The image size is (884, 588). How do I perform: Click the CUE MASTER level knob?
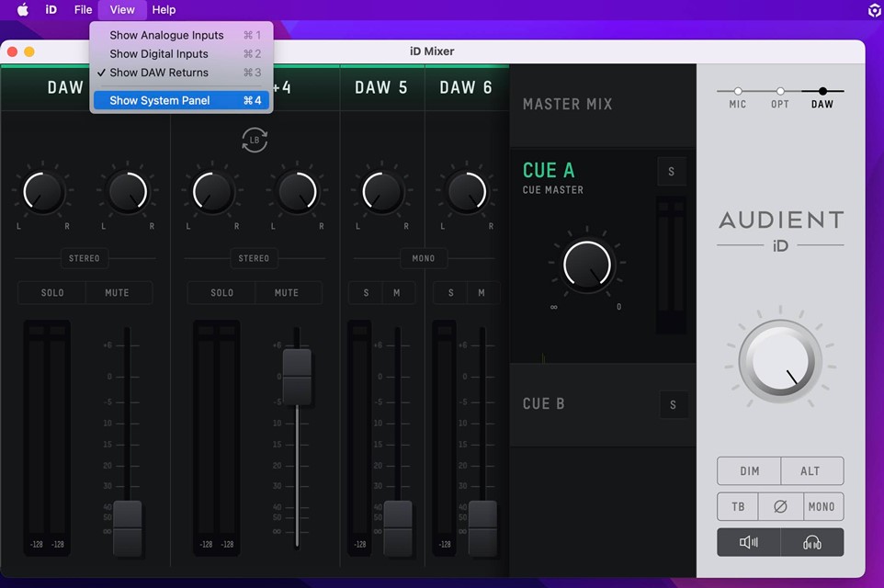(x=587, y=265)
